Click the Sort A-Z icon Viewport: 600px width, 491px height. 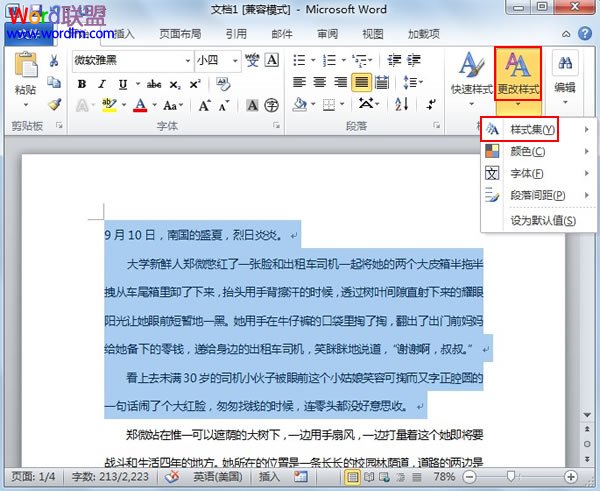402,104
